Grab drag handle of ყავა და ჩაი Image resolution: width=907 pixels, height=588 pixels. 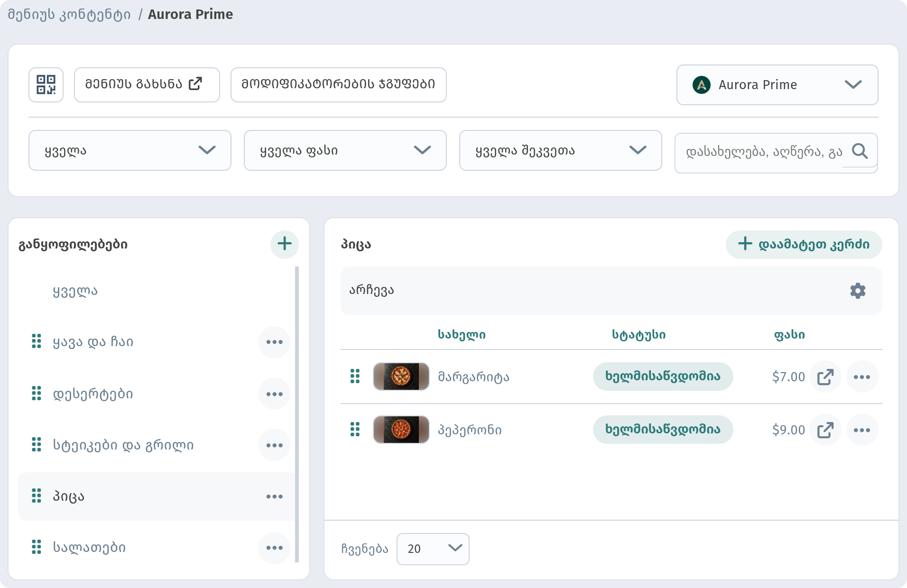click(37, 341)
